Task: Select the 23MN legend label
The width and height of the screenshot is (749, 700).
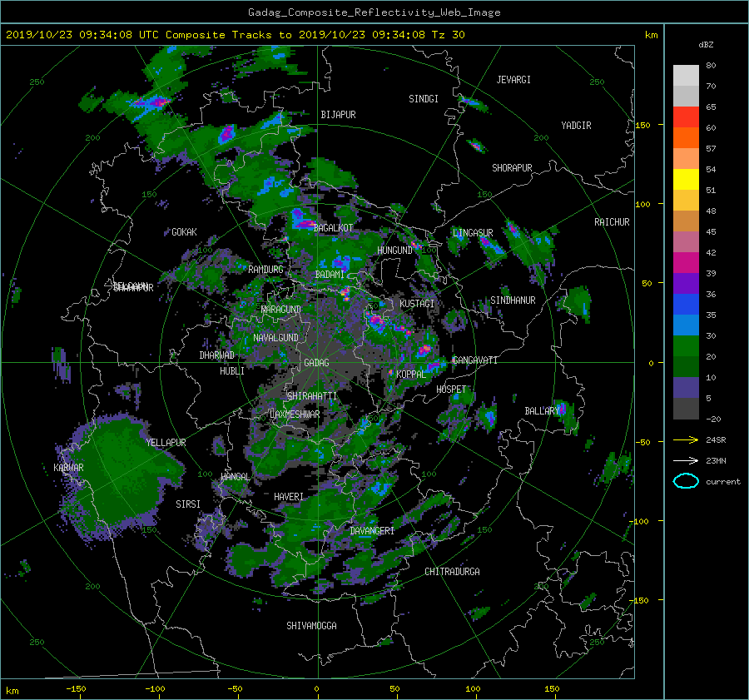Action: (716, 460)
